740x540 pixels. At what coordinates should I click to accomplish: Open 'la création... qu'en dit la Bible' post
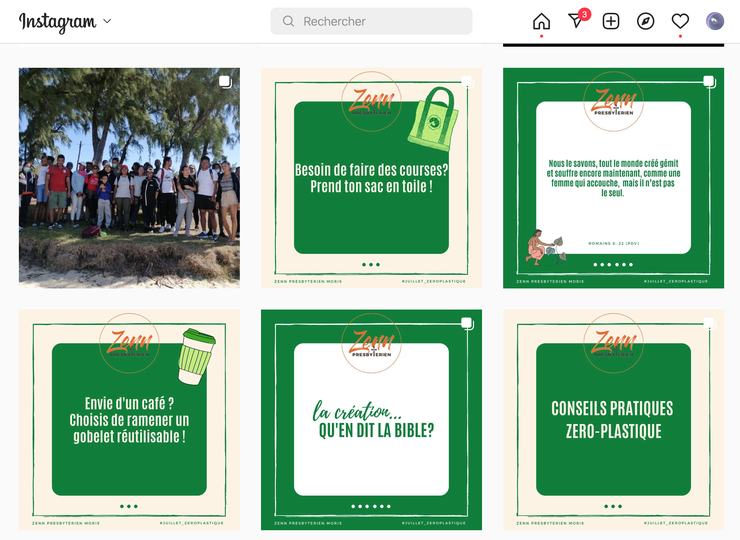371,420
